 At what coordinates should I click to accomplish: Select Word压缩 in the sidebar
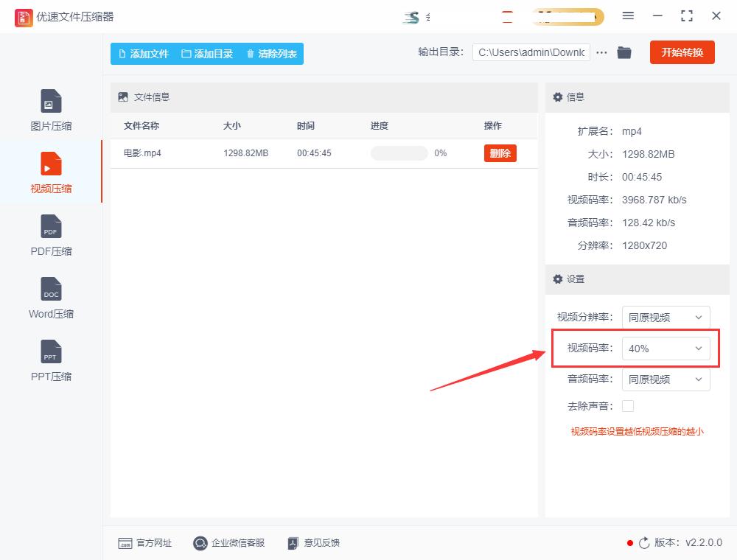(50, 297)
